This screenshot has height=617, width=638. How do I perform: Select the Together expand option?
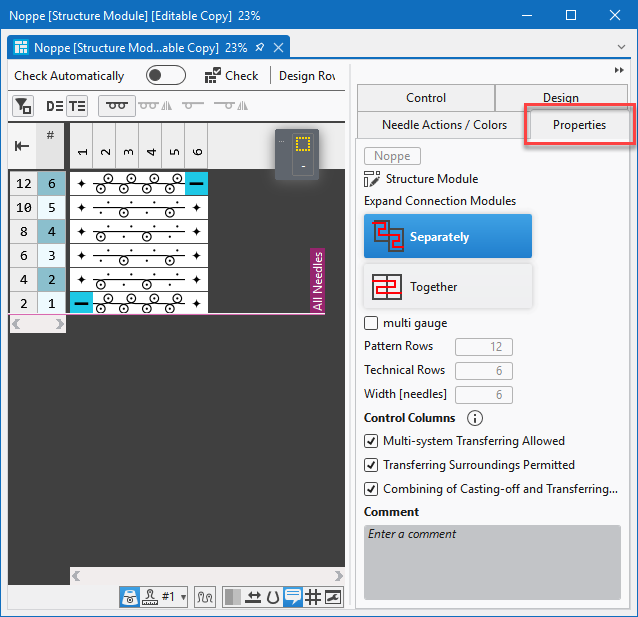click(x=448, y=287)
